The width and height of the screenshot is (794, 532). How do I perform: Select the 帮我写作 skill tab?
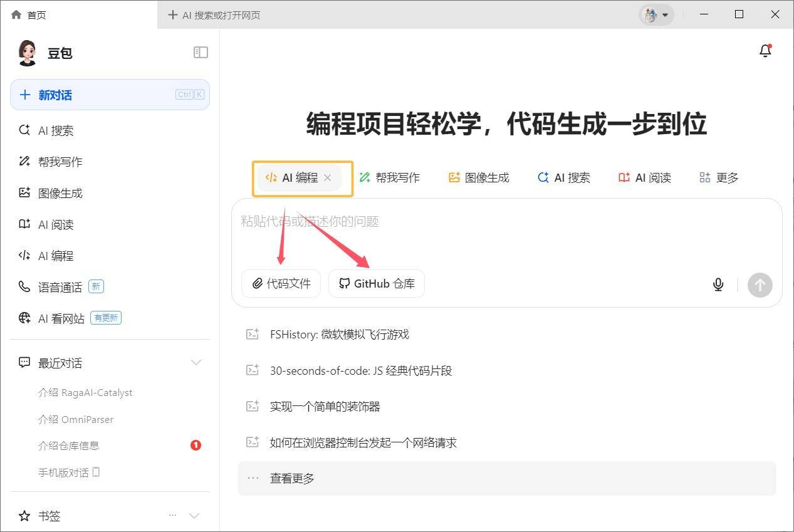pos(389,177)
